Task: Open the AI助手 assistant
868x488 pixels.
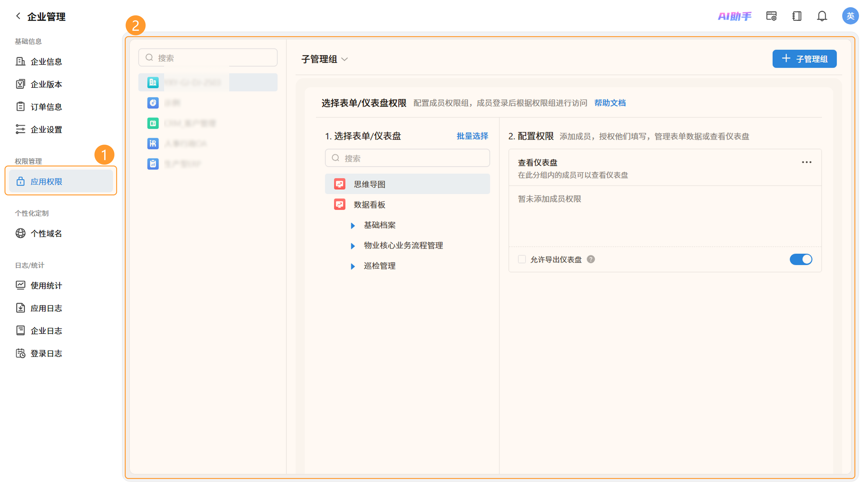Action: pos(734,16)
